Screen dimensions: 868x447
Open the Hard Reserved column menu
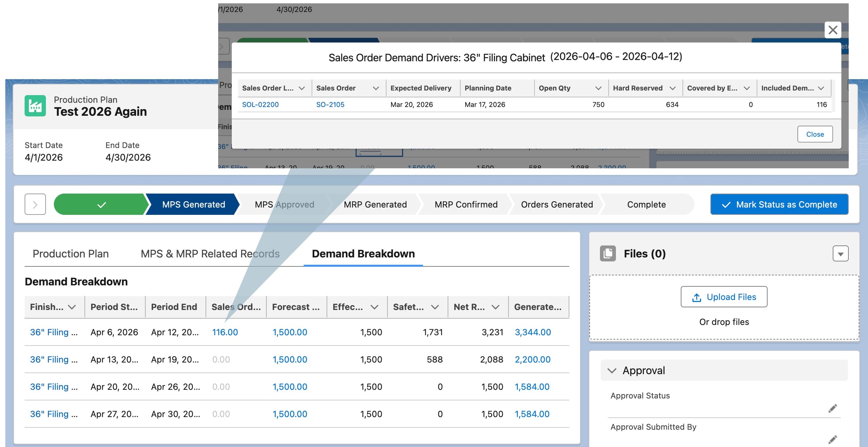(672, 88)
